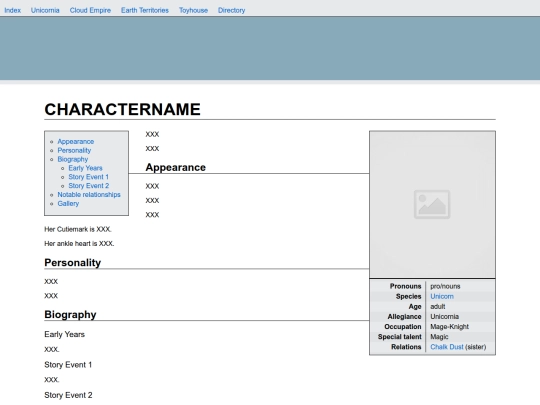Viewport: 540px width, 405px height.
Task: Jump to Gallery via contents box
Action: click(x=68, y=204)
